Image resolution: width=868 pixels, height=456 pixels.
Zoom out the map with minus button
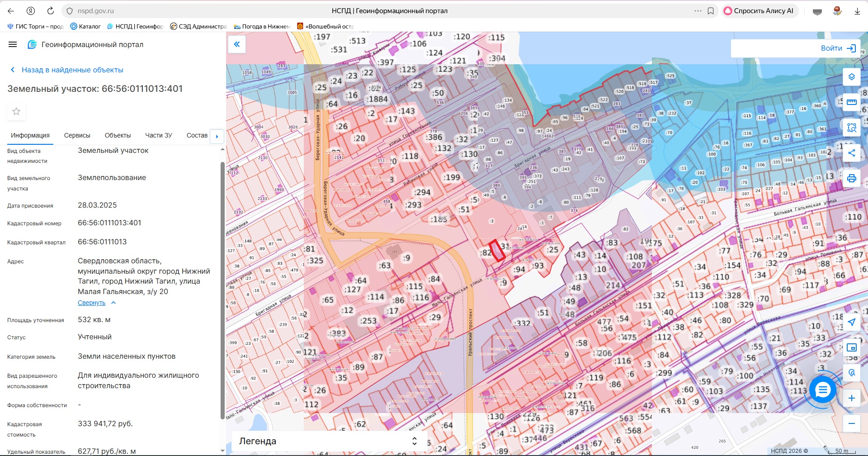pos(851,423)
